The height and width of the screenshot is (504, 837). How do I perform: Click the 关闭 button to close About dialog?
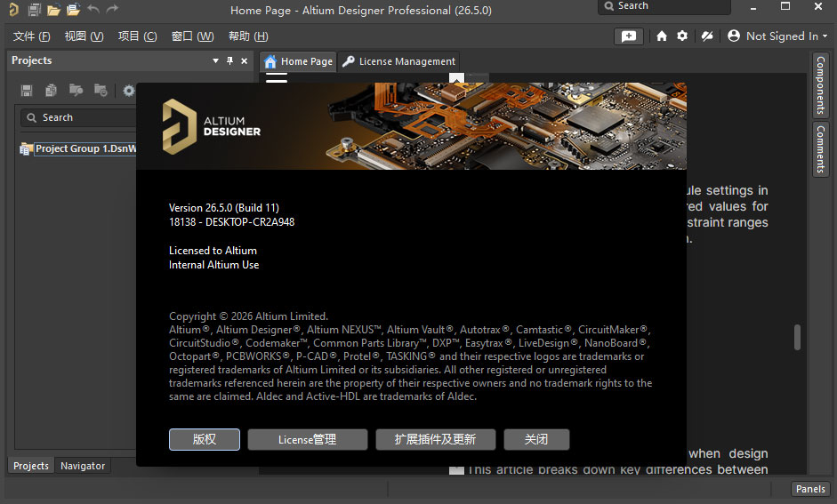[536, 439]
